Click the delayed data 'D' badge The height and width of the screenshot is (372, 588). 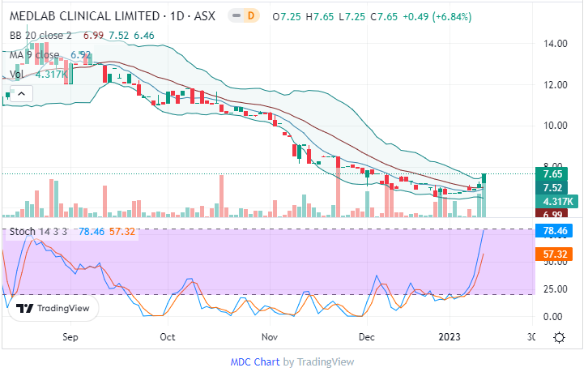coord(252,16)
